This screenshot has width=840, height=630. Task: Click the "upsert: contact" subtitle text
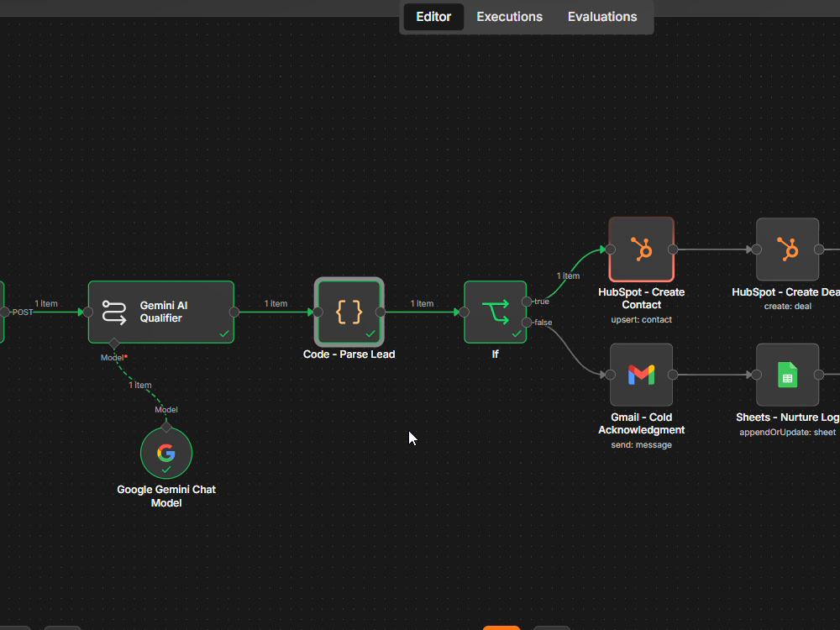click(x=641, y=319)
